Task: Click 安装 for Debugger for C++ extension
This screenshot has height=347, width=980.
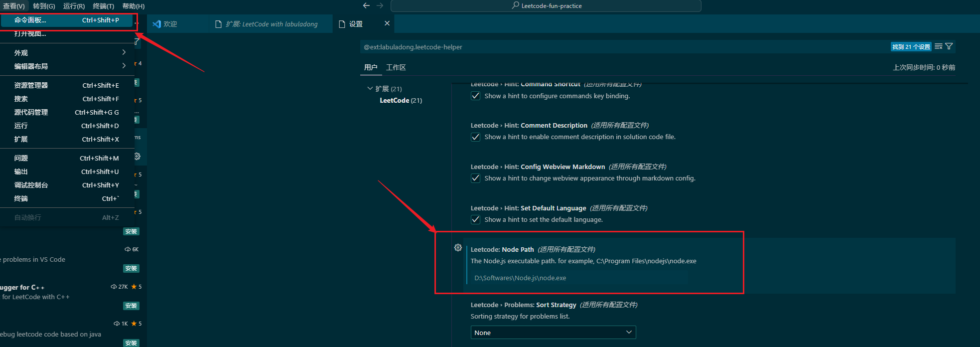Action: coord(131,306)
